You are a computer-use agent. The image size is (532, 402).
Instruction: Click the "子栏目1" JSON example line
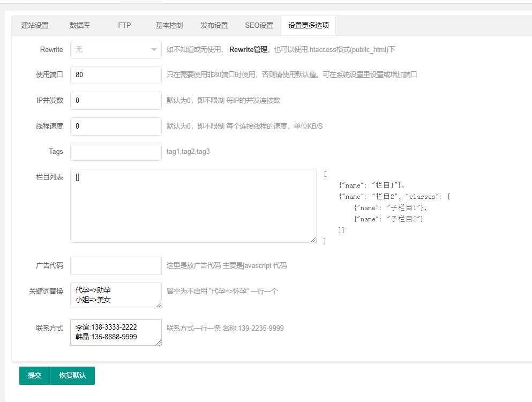pyautogui.click(x=391, y=208)
